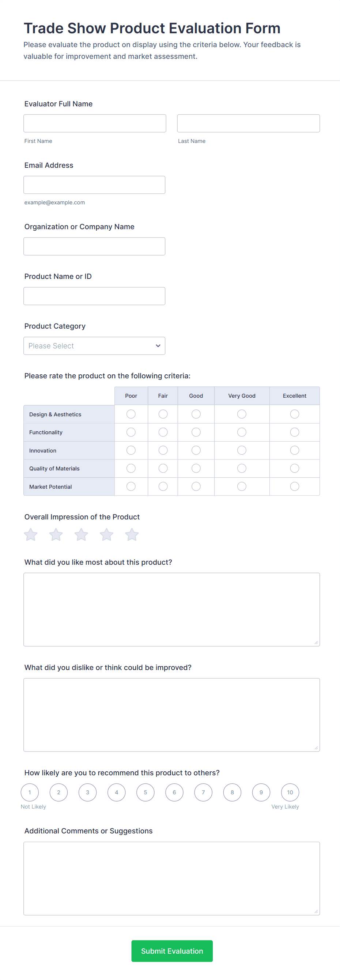Mark Functionality as Very Good
The width and height of the screenshot is (340, 980).
tap(242, 432)
